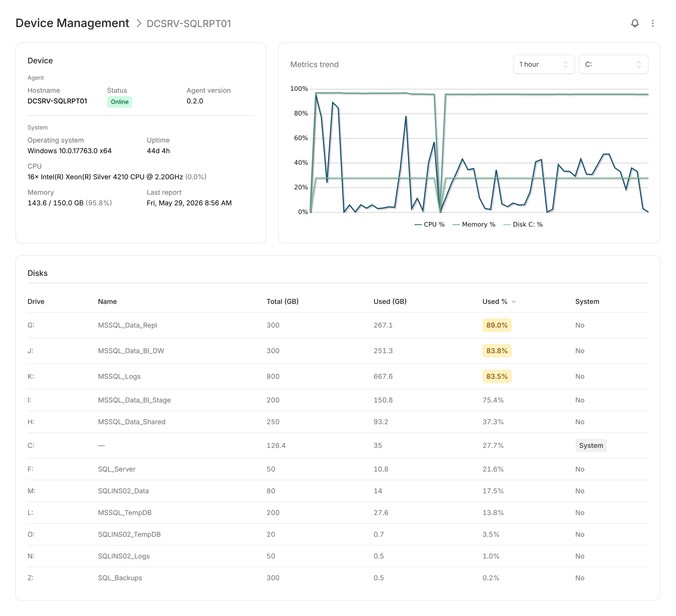Viewport: 676px width, 616px height.
Task: Select the MSSQL_Logs disk name
Action: pos(119,376)
